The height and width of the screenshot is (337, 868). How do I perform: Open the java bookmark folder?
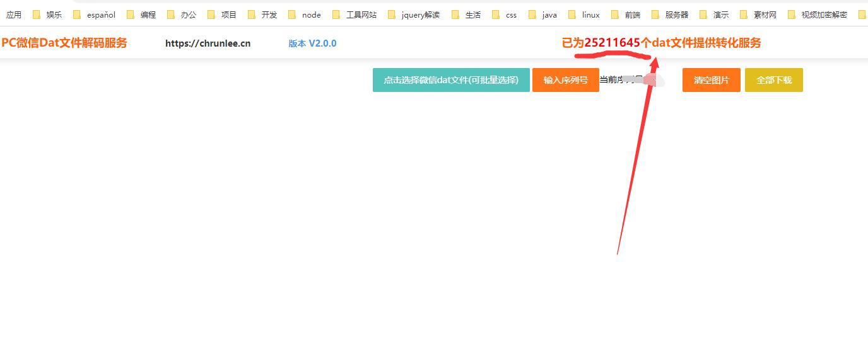[543, 14]
